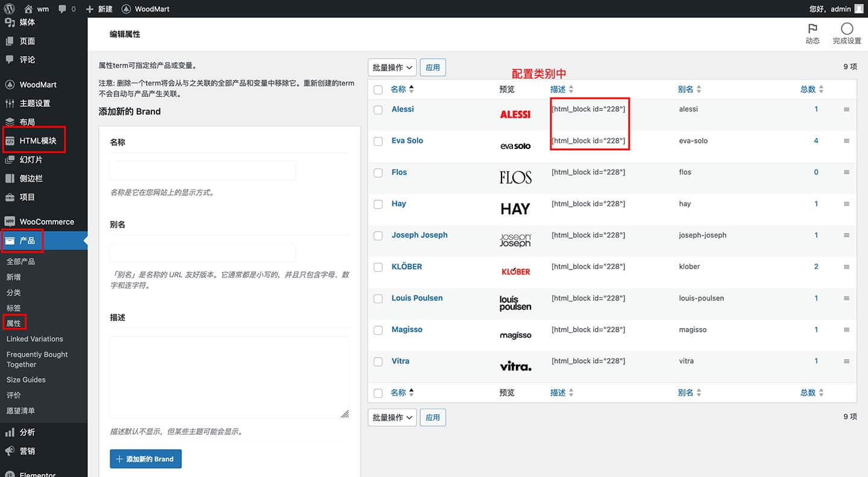Open the Vitra row handle menu
Image resolution: width=868 pixels, height=477 pixels.
(x=846, y=361)
